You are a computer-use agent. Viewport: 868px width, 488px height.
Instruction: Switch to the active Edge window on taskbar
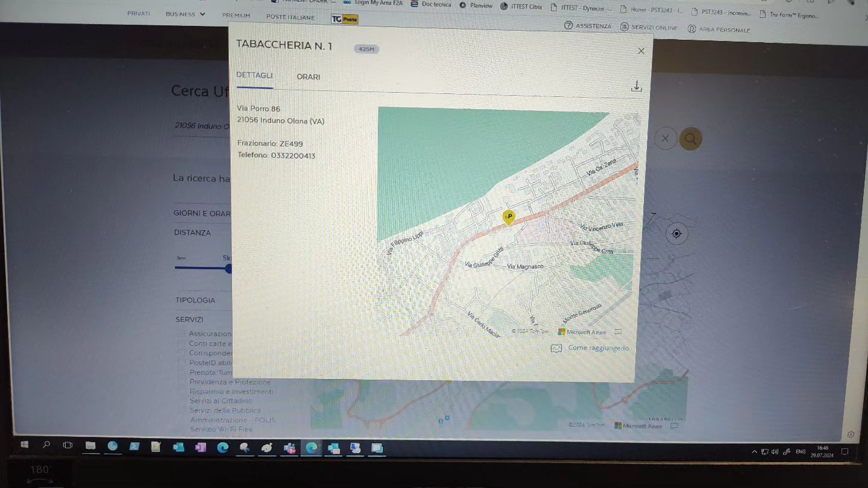click(x=311, y=448)
